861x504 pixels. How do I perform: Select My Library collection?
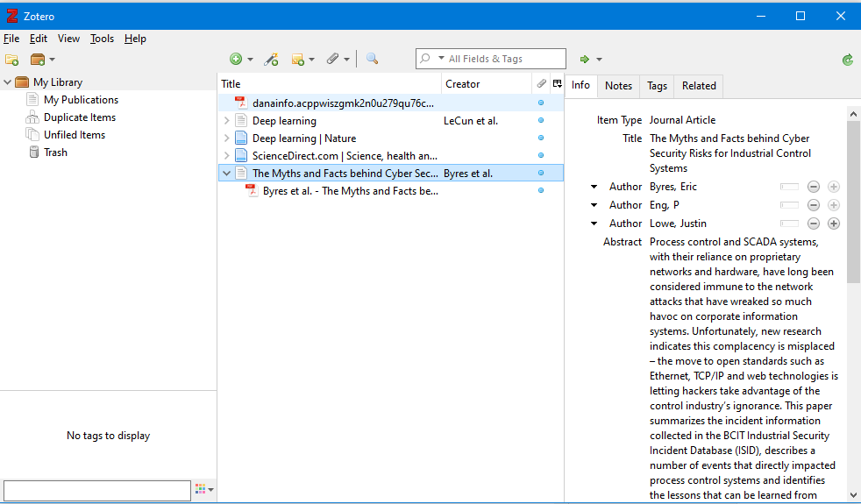point(58,82)
